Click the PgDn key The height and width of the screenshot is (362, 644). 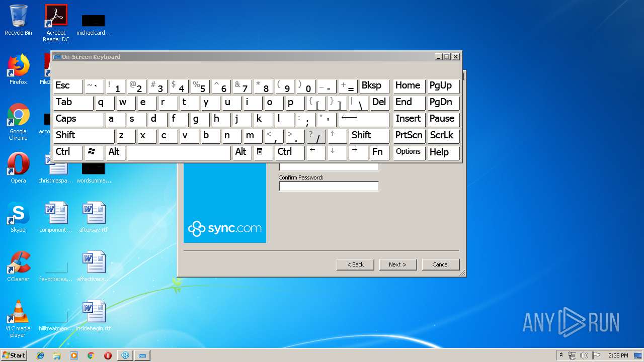click(443, 102)
